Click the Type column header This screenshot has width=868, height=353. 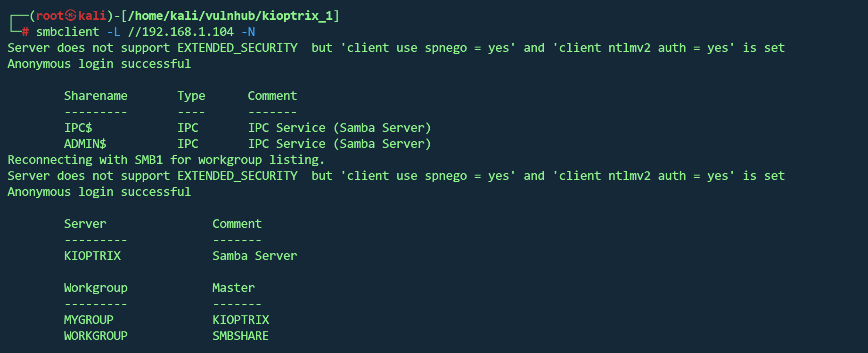coord(191,96)
